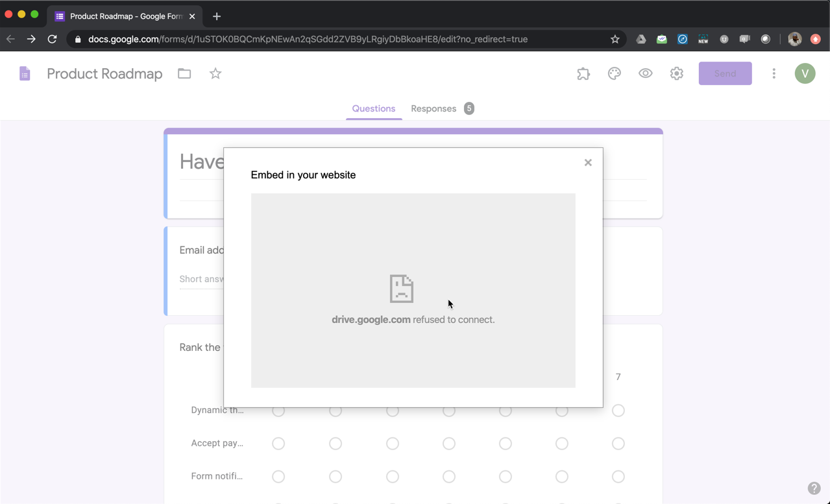This screenshot has width=830, height=504.
Task: Move form using the folder icon
Action: pyautogui.click(x=184, y=74)
